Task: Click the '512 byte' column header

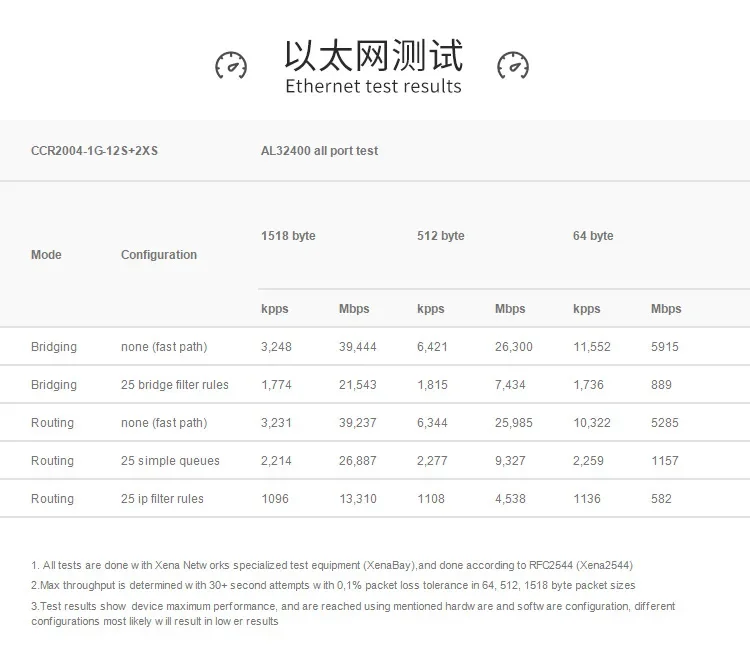Action: click(441, 236)
